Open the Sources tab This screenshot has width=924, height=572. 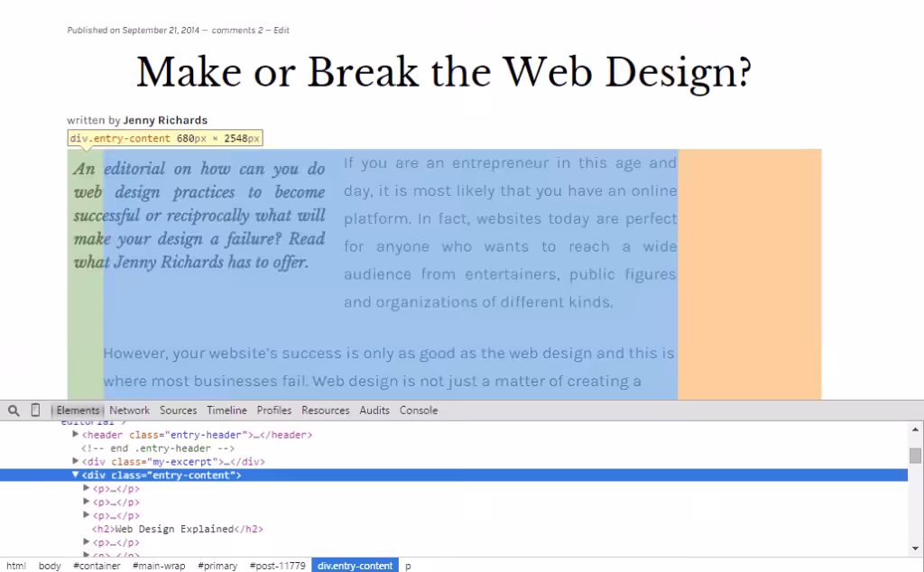(x=178, y=411)
